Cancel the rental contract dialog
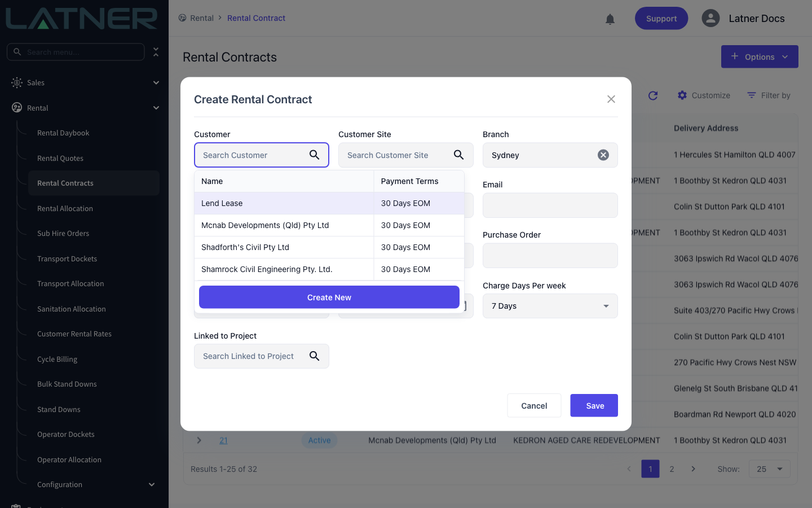 pos(534,405)
